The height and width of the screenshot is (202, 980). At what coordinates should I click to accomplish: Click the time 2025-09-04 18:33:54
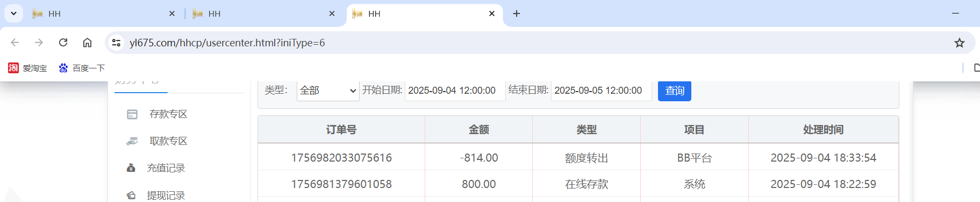[x=824, y=158]
